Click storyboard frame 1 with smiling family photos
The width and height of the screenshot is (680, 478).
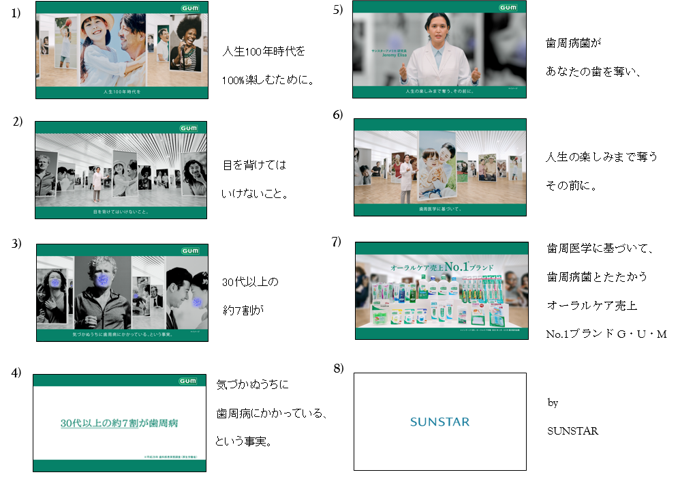coord(122,50)
